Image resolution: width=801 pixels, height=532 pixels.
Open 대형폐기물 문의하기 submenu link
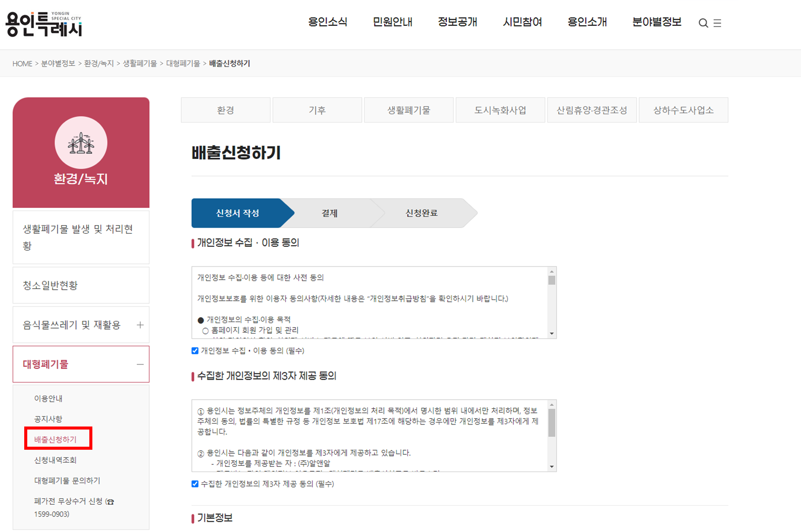[x=67, y=481]
